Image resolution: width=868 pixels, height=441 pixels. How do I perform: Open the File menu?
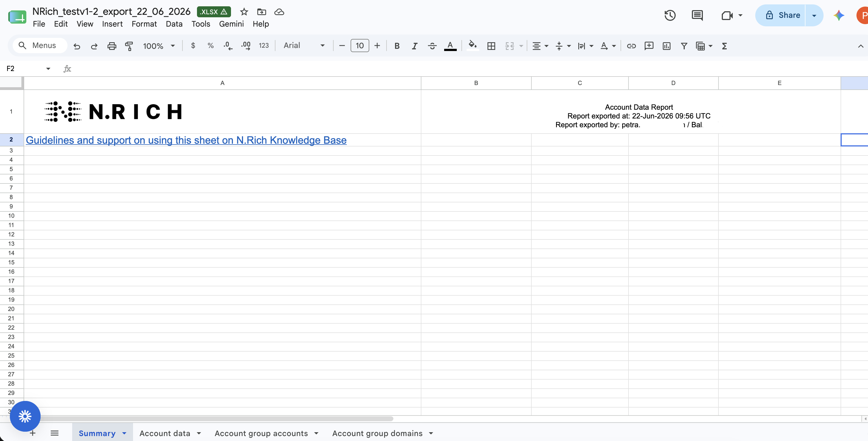pos(39,24)
